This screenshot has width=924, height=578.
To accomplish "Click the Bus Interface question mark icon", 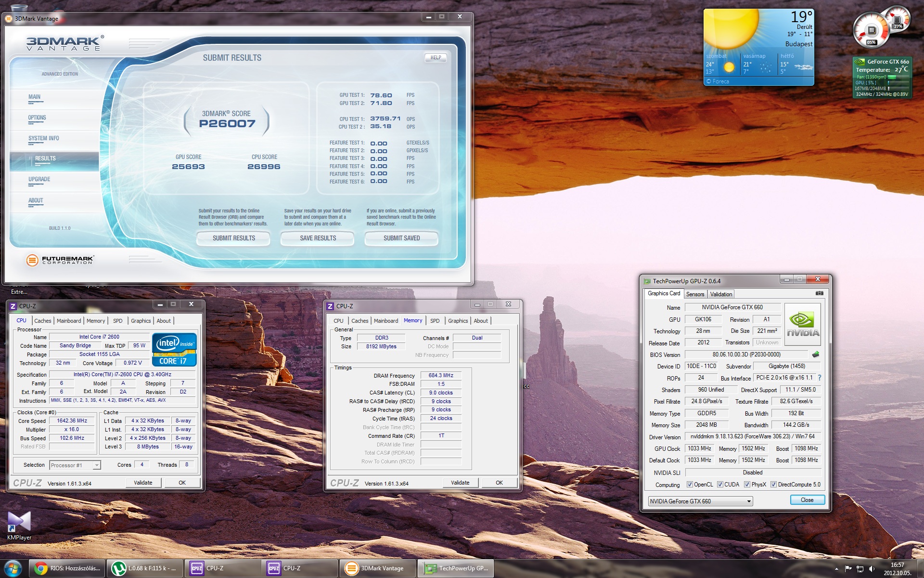I will point(820,378).
